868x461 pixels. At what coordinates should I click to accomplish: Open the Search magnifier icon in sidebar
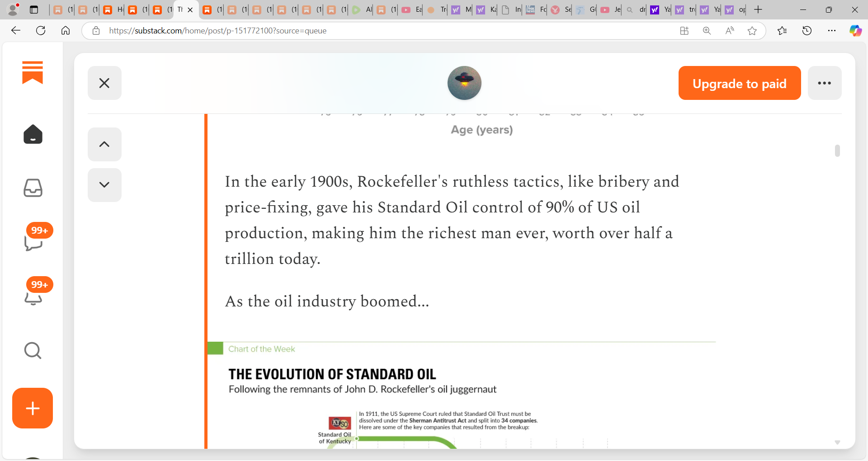(33, 350)
